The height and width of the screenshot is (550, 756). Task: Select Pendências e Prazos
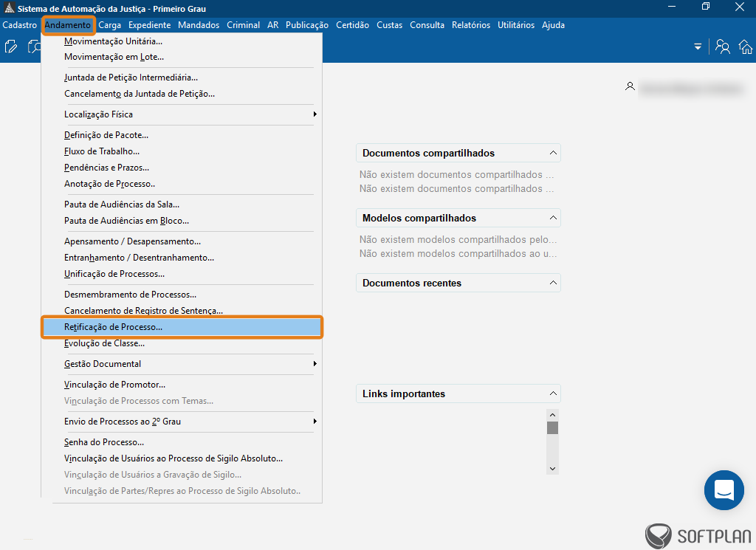click(182, 168)
